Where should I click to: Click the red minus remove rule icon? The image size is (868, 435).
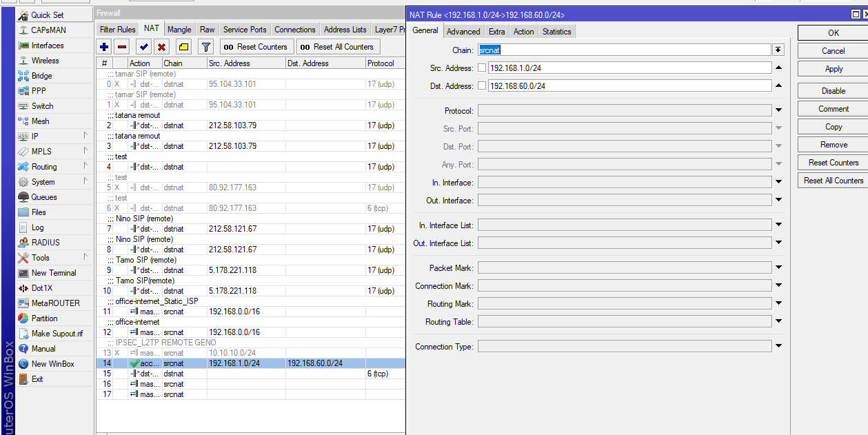pos(122,47)
